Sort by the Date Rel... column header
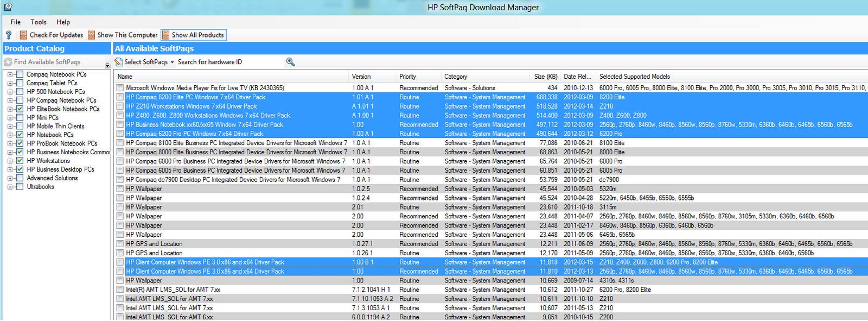 [578, 77]
